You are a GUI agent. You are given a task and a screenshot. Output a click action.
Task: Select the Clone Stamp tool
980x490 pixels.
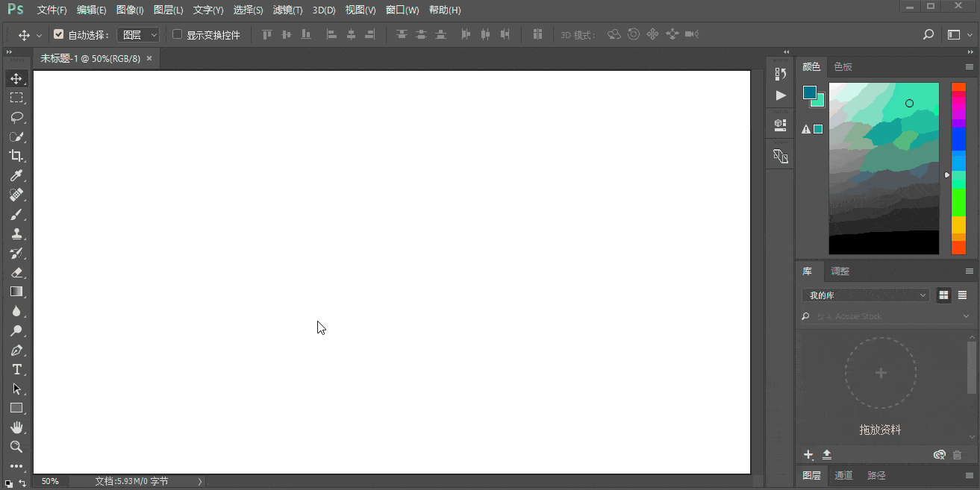(16, 233)
